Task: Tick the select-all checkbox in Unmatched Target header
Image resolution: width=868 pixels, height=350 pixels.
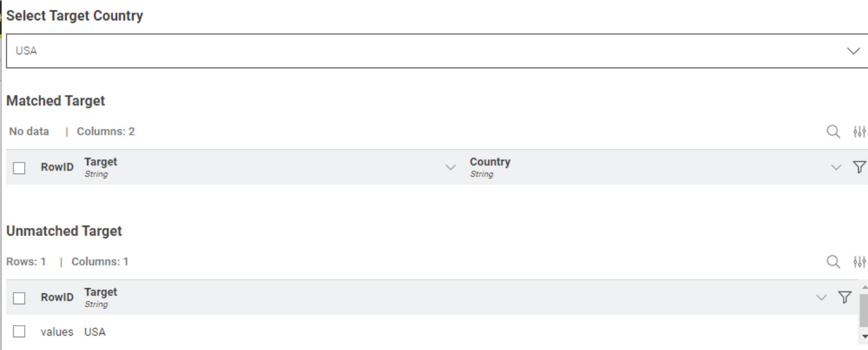Action: pyautogui.click(x=19, y=298)
